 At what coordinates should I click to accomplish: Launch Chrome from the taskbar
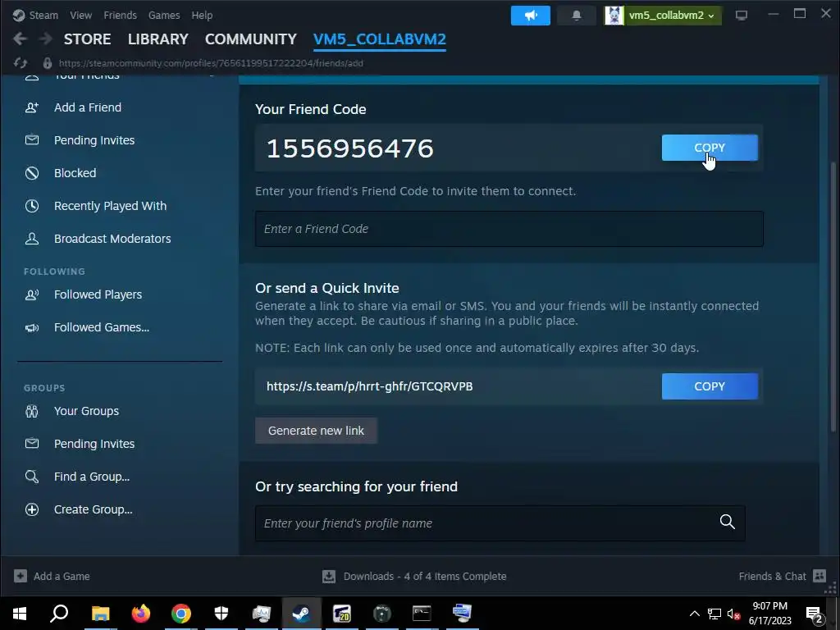point(181,614)
